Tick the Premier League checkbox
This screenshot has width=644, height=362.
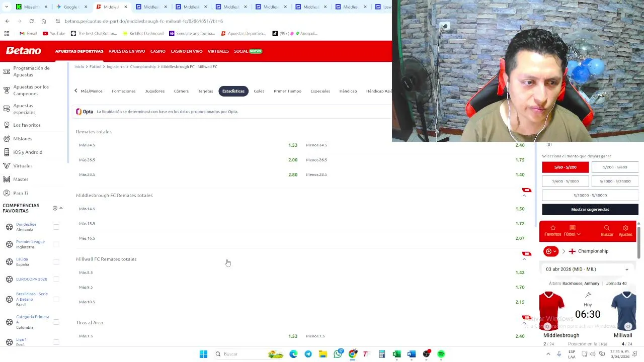[56, 244]
